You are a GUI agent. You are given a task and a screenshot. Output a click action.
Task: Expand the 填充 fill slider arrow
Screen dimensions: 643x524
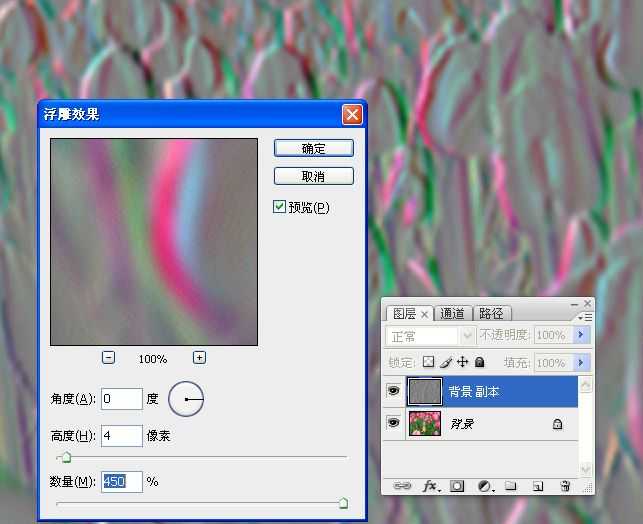582,362
